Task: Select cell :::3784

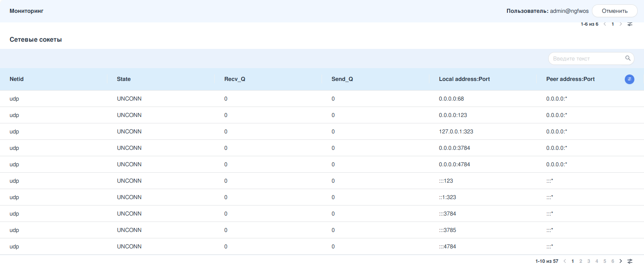Action: pos(447,214)
